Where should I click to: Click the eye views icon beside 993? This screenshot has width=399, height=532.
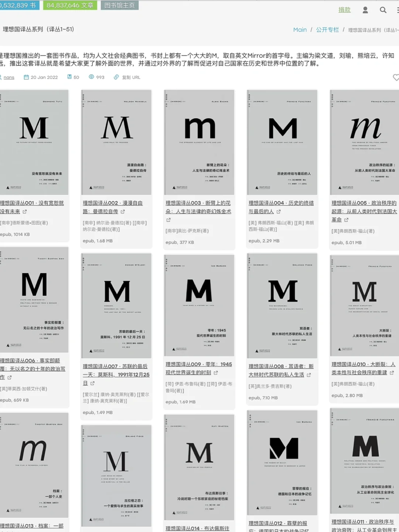[x=91, y=77]
